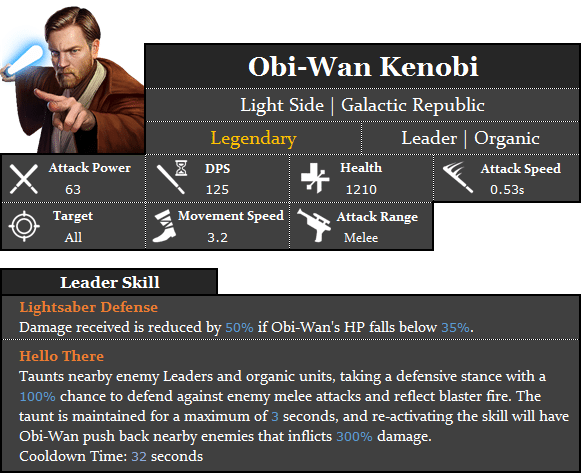Click the Galactic Republic faction text
Image resolution: width=581 pixels, height=473 pixels.
click(413, 105)
